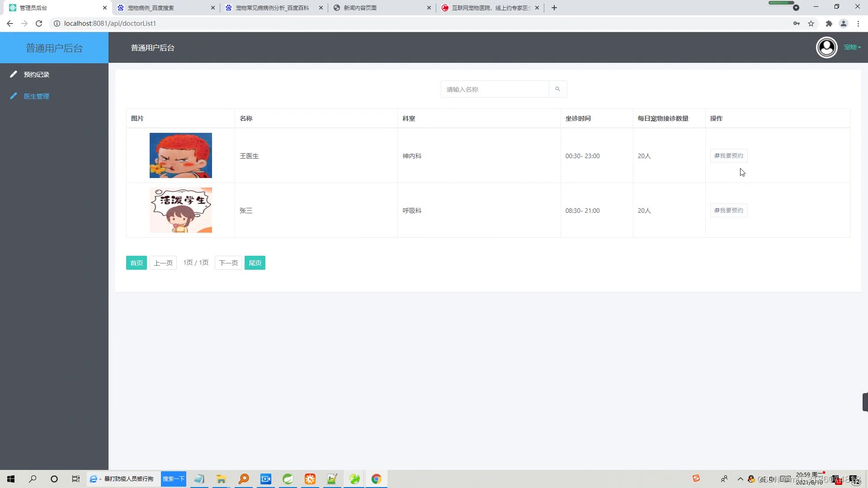Expand hidden icons with the tray chevron
The height and width of the screenshot is (488, 868).
pos(740,479)
